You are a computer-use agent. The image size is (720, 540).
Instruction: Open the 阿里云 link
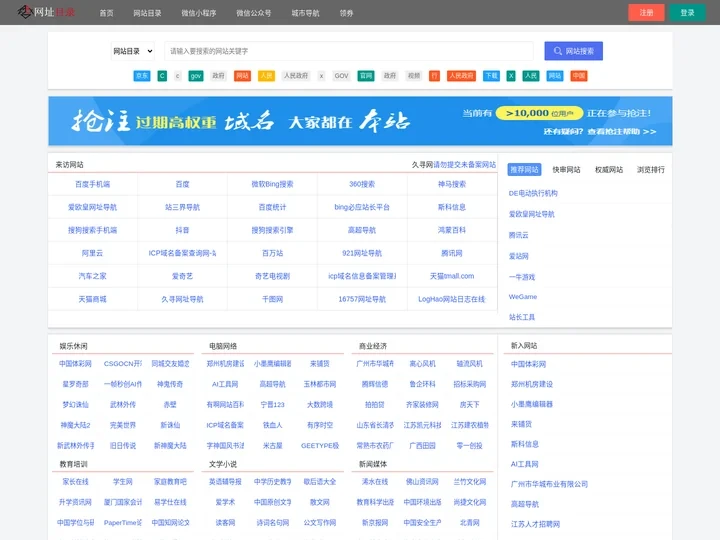click(x=92, y=253)
